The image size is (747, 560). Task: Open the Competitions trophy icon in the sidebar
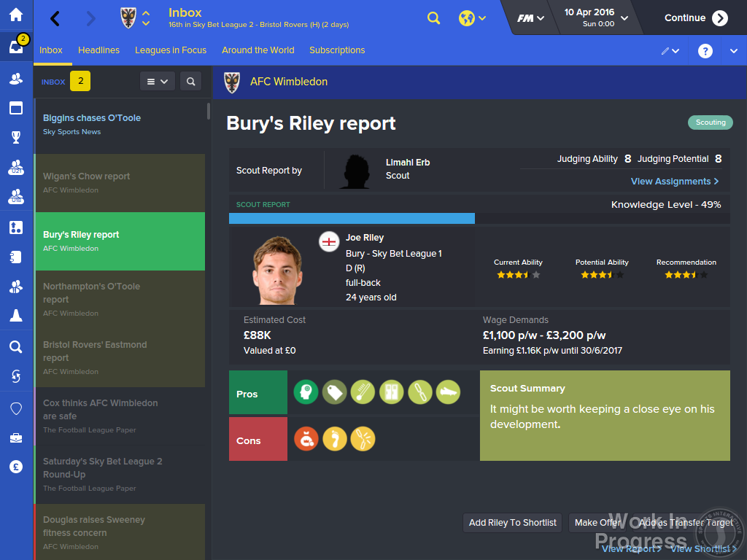[16, 137]
